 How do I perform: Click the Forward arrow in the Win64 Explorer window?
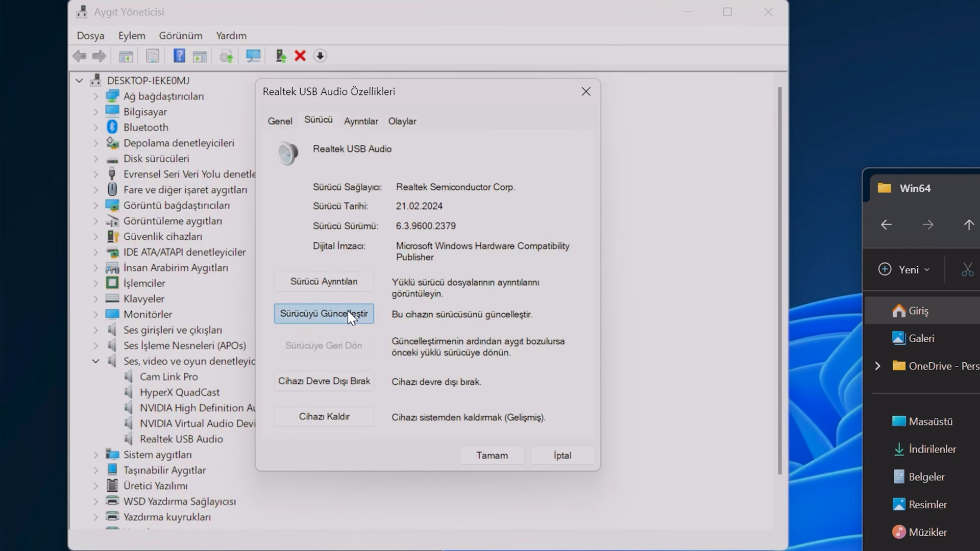point(928,224)
